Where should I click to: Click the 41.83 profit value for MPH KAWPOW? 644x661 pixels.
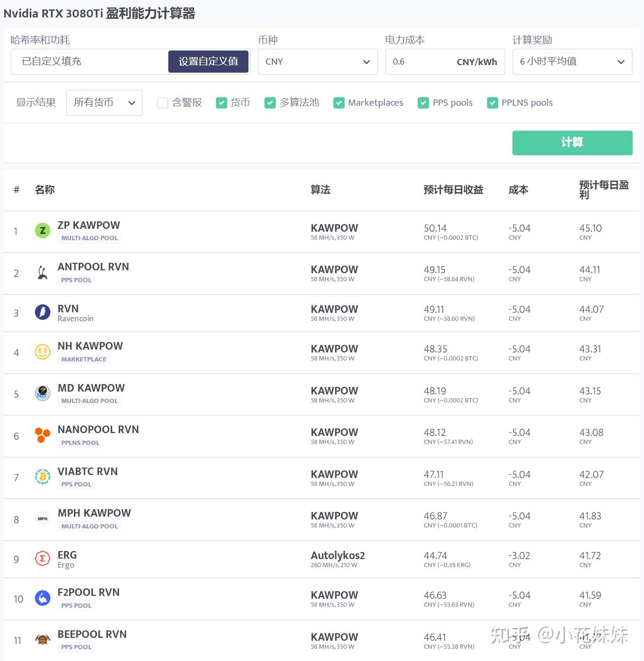590,516
